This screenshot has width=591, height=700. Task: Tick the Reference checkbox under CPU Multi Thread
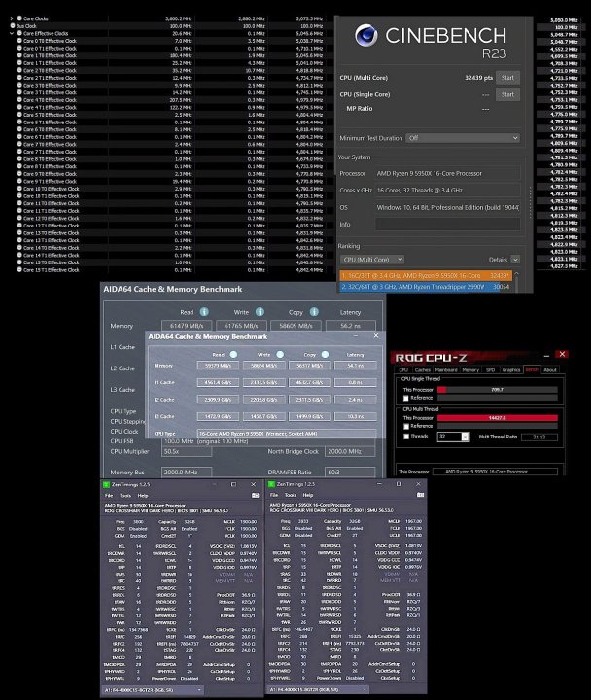(405, 426)
